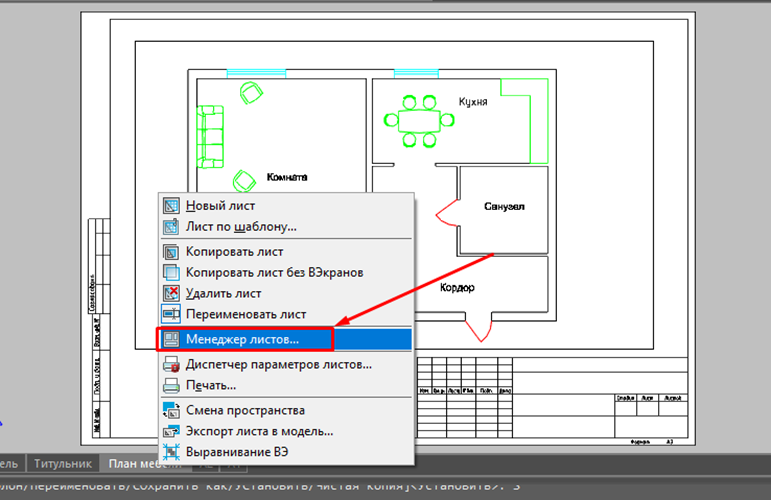Click the Кухня room label
The width and height of the screenshot is (771, 500).
[x=473, y=102]
